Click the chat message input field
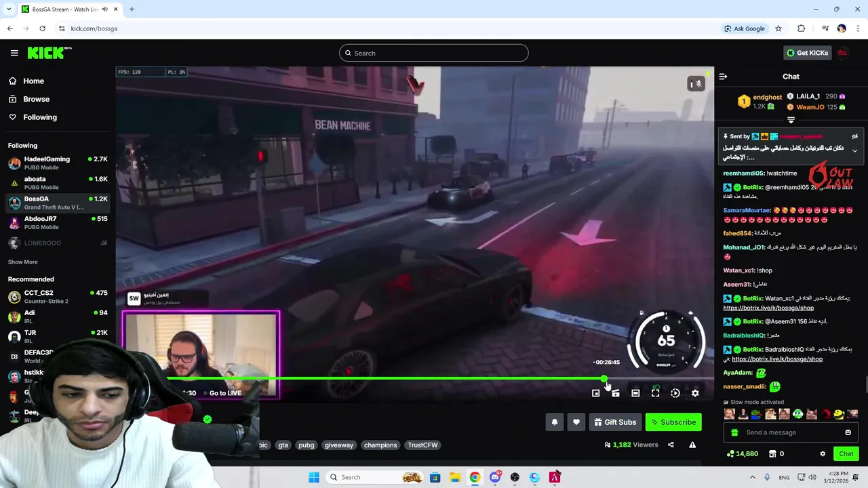This screenshot has height=488, width=868. pyautogui.click(x=791, y=432)
